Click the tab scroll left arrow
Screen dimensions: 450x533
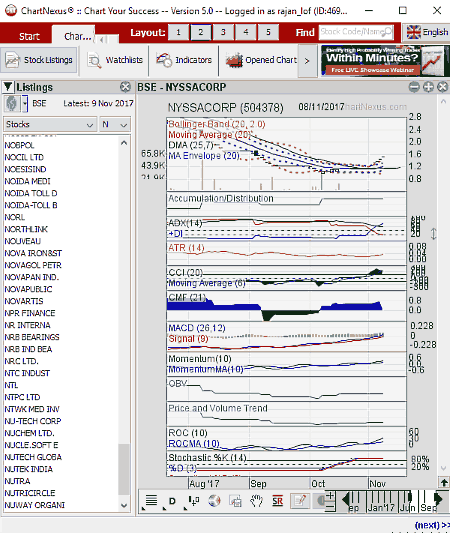click(102, 40)
